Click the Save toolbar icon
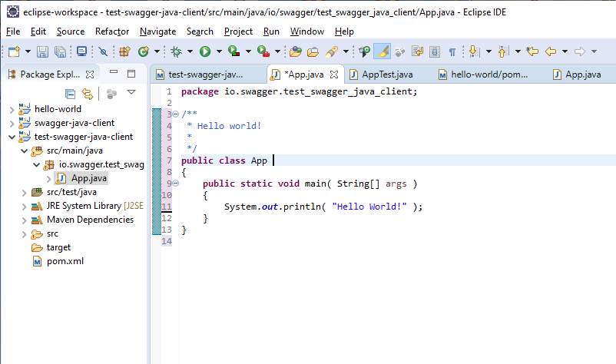 coord(41,51)
